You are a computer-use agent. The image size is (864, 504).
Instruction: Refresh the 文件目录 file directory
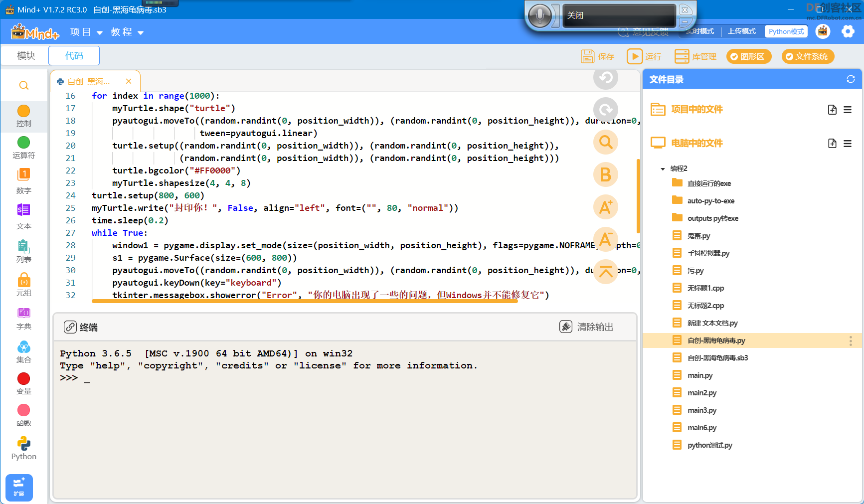pos(851,79)
